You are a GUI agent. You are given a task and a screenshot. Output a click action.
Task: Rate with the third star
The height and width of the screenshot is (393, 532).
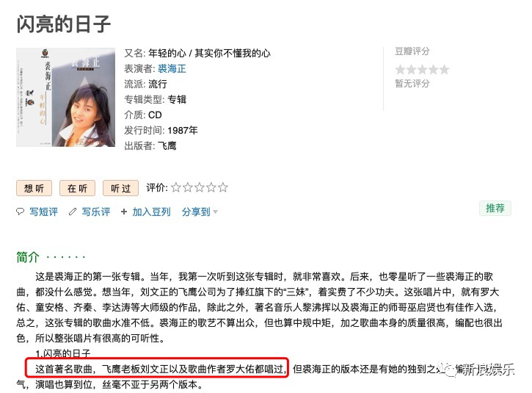point(200,187)
